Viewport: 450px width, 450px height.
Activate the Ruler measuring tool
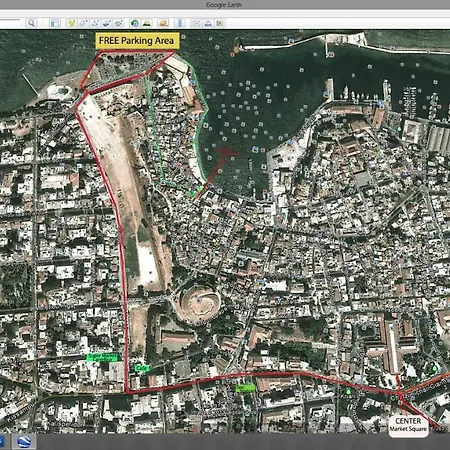coord(180,23)
